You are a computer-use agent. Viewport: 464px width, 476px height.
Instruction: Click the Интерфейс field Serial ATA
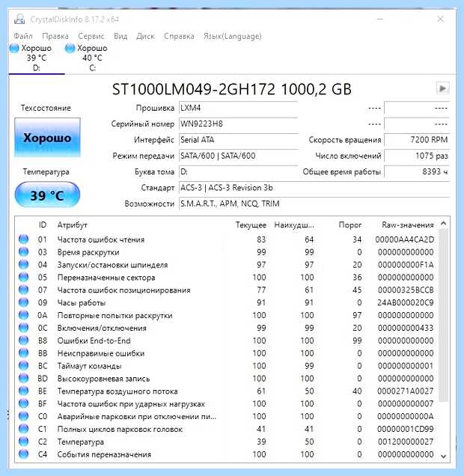pos(238,140)
